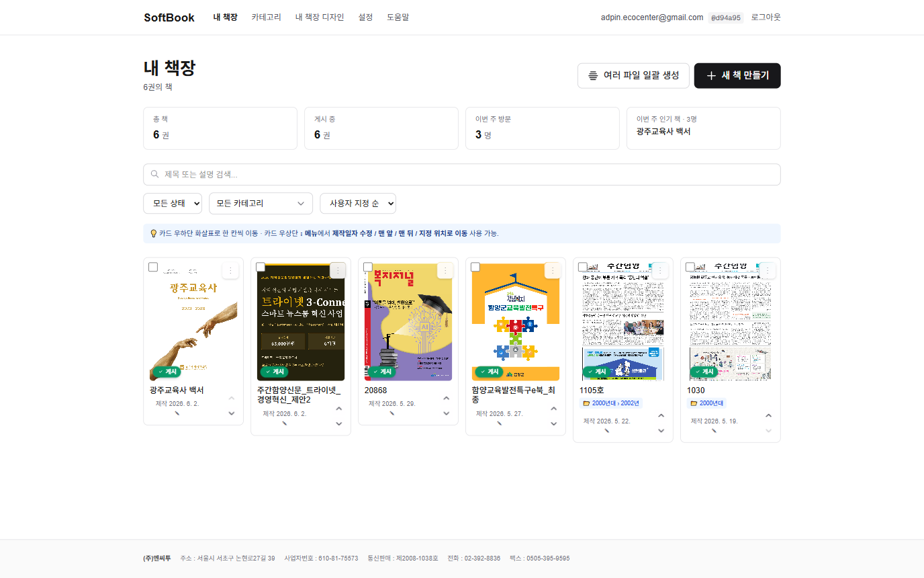This screenshot has height=578, width=924.
Task: Click the 2000년대 › 2002년 category tag
Action: click(611, 403)
